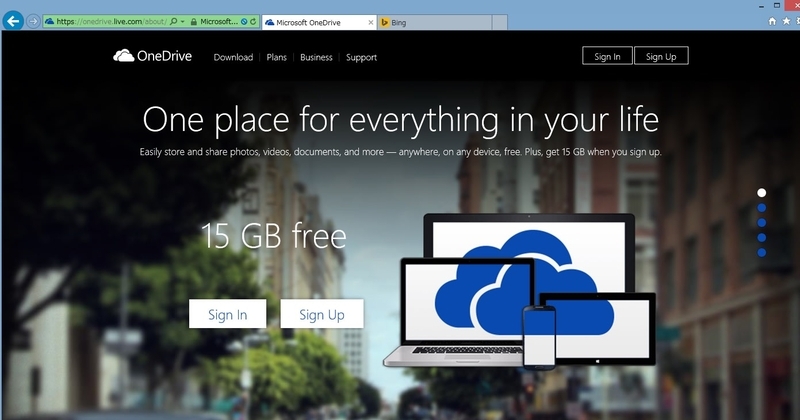Screen dimensions: 800x420
Task: Open the Tools gear icon
Action: point(798,21)
